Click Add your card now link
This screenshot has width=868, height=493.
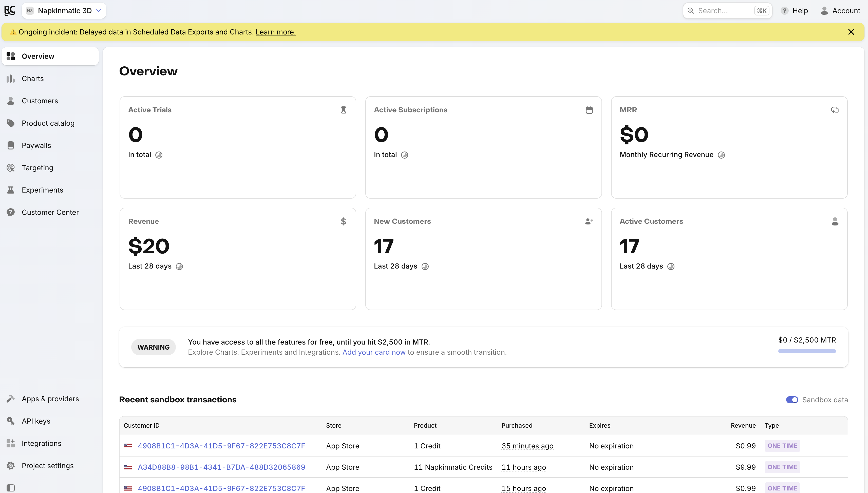coord(374,352)
